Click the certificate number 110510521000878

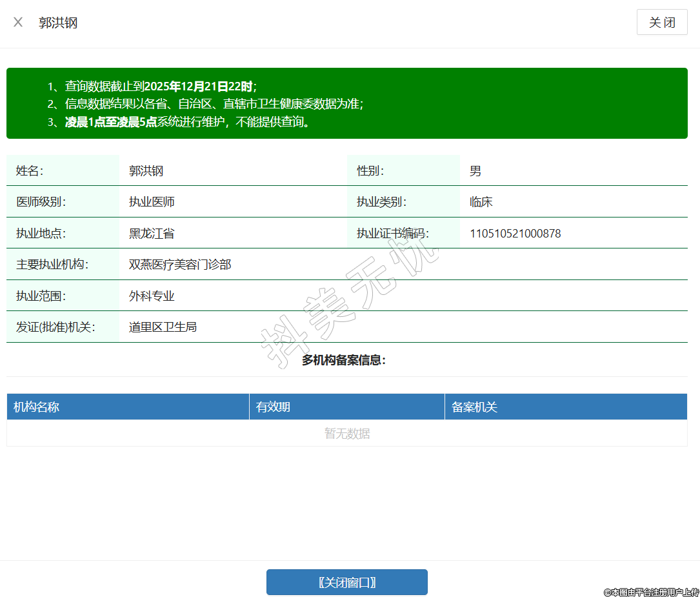click(515, 234)
